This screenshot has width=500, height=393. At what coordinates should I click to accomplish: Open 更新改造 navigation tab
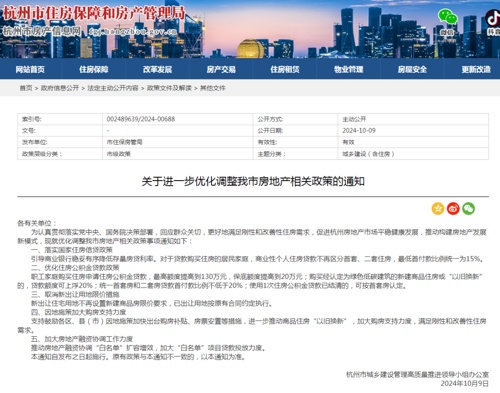[476, 69]
